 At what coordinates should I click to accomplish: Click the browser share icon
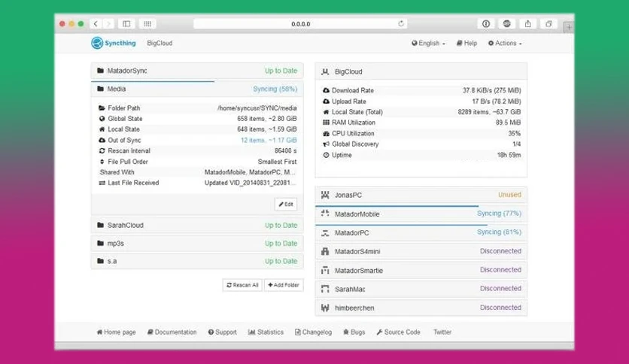(528, 24)
